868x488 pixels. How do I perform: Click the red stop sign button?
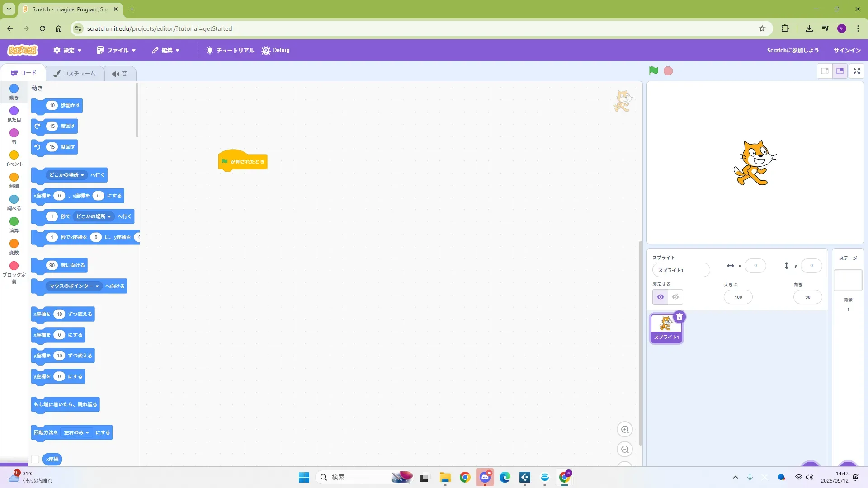(x=668, y=71)
